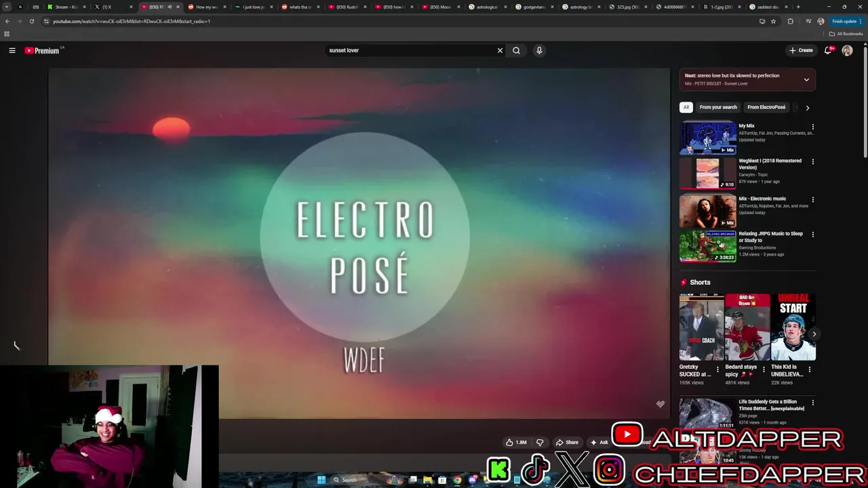Open the tab search dropdown arrow
This screenshot has width=868, height=488.
point(6,7)
